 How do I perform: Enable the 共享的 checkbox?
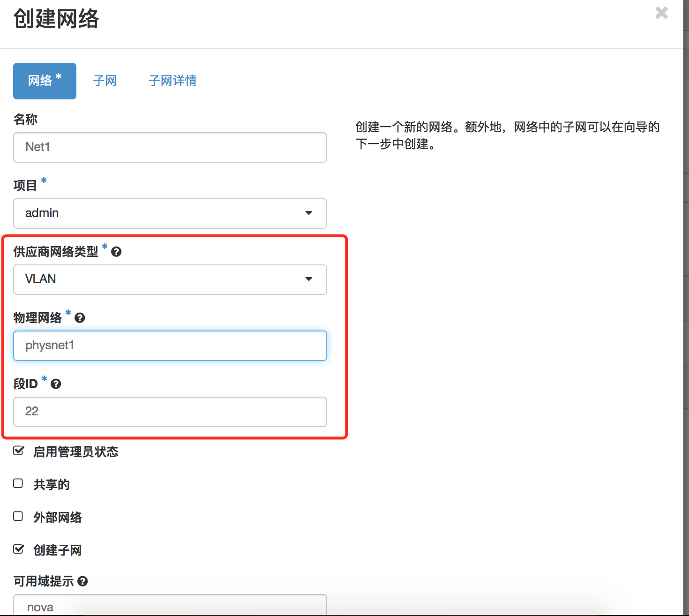(x=18, y=483)
